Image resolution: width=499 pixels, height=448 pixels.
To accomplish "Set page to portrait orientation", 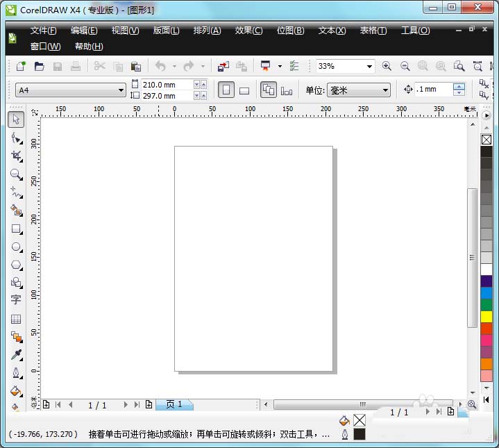I will 226,90.
